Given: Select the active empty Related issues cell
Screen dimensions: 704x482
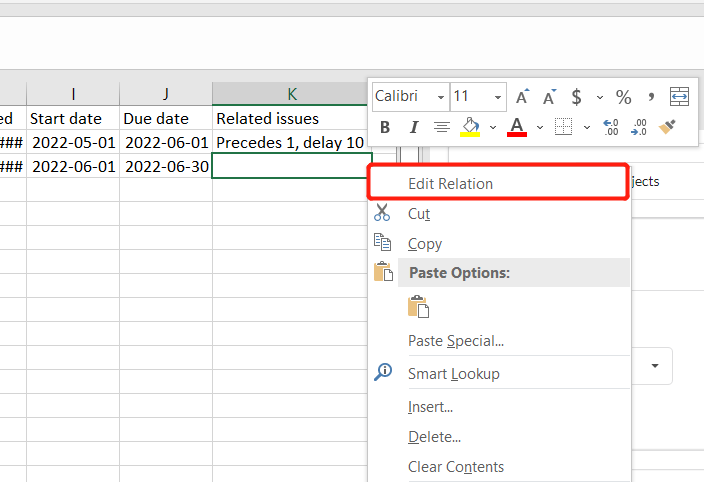Looking at the screenshot, I should coord(290,166).
